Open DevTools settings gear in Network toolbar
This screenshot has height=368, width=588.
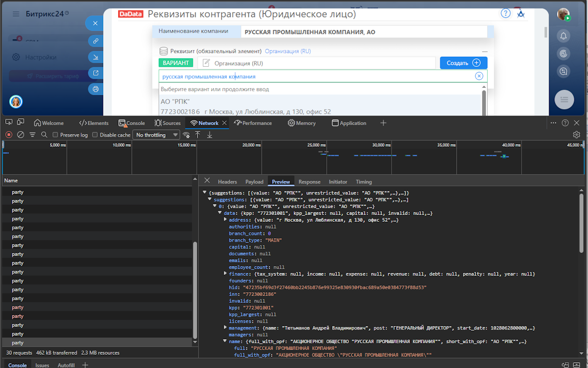(576, 135)
